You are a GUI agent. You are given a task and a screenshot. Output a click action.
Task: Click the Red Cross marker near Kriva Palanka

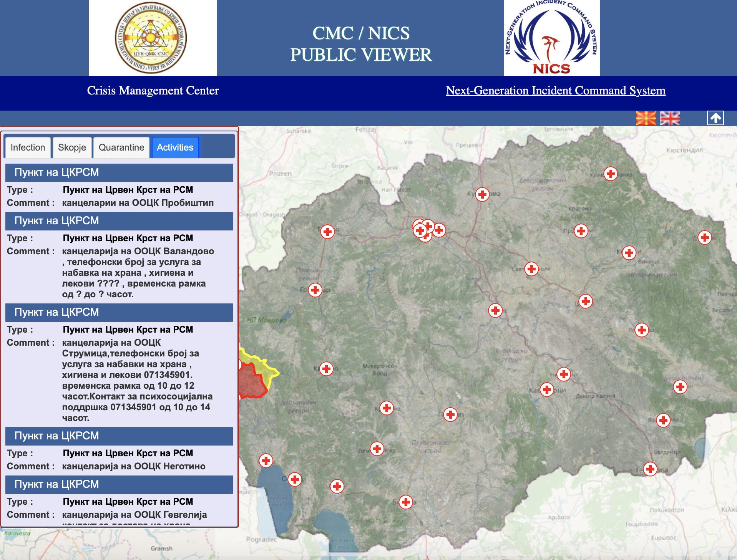point(610,174)
